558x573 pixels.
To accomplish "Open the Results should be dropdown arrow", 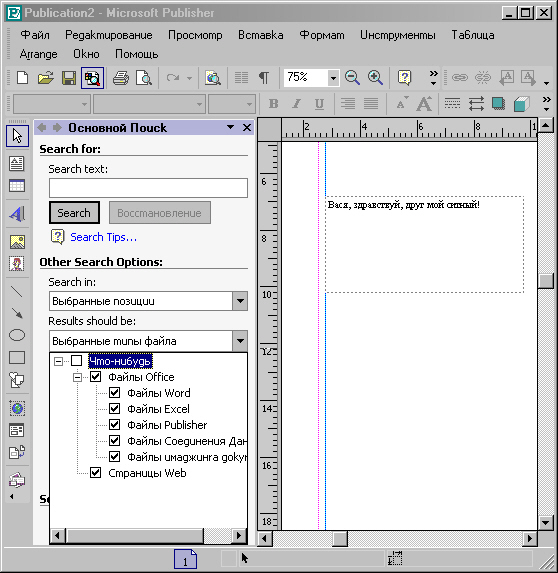I will [x=240, y=341].
